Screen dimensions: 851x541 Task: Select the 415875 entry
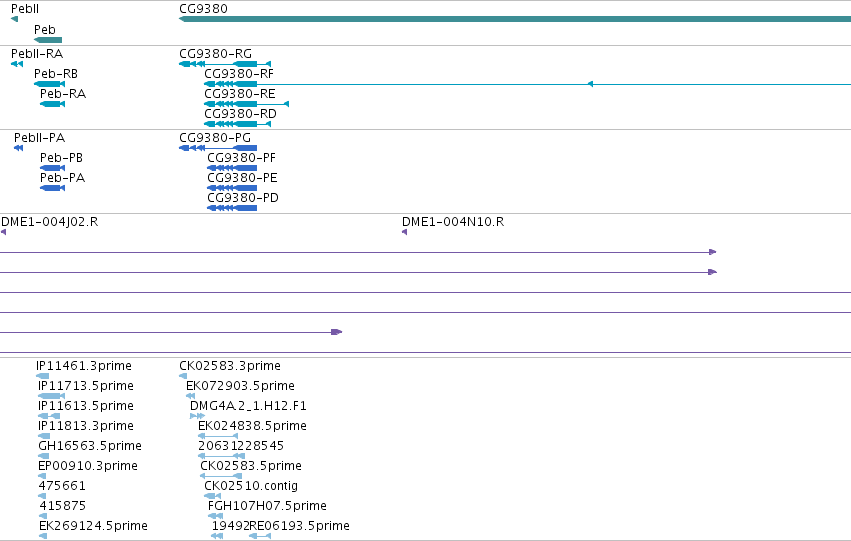[x=62, y=506]
